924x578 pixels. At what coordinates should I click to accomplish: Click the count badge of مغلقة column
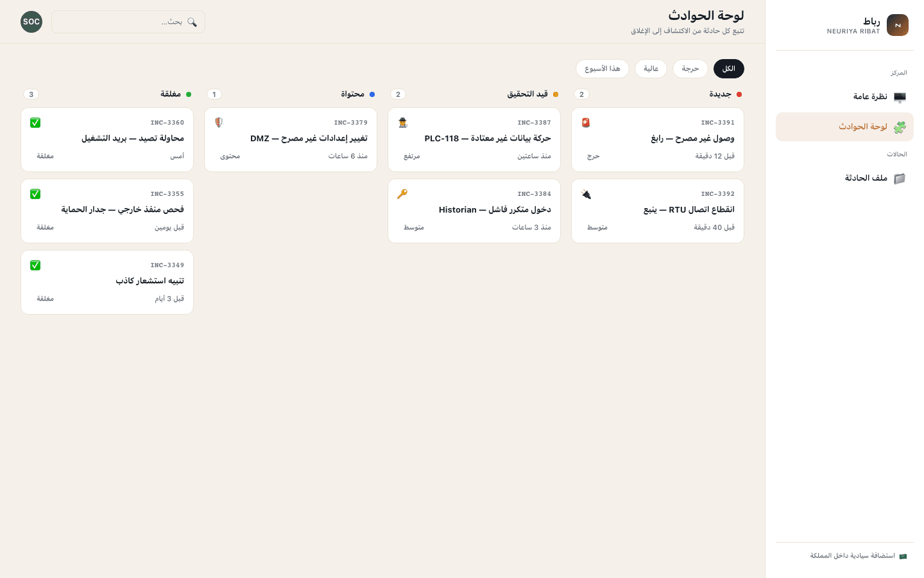[x=31, y=94]
